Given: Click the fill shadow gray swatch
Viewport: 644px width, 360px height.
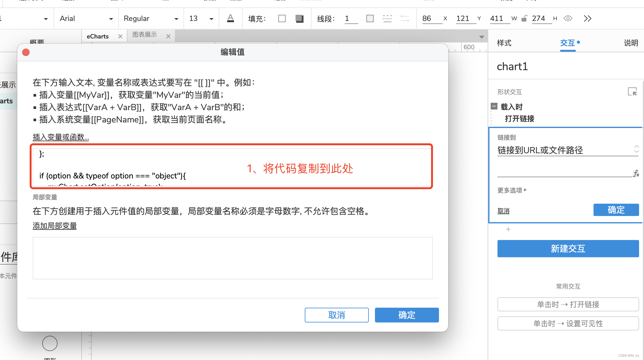Looking at the screenshot, I should click(x=299, y=18).
